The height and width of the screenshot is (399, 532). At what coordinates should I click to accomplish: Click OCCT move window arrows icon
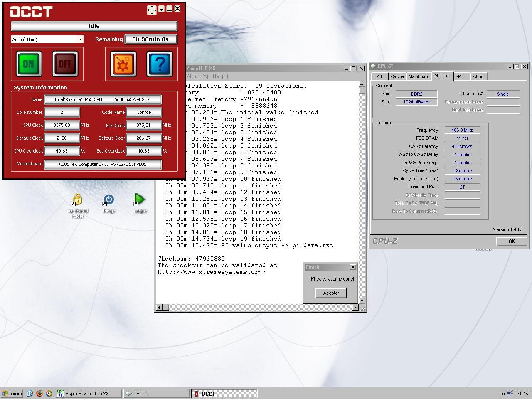(x=152, y=10)
